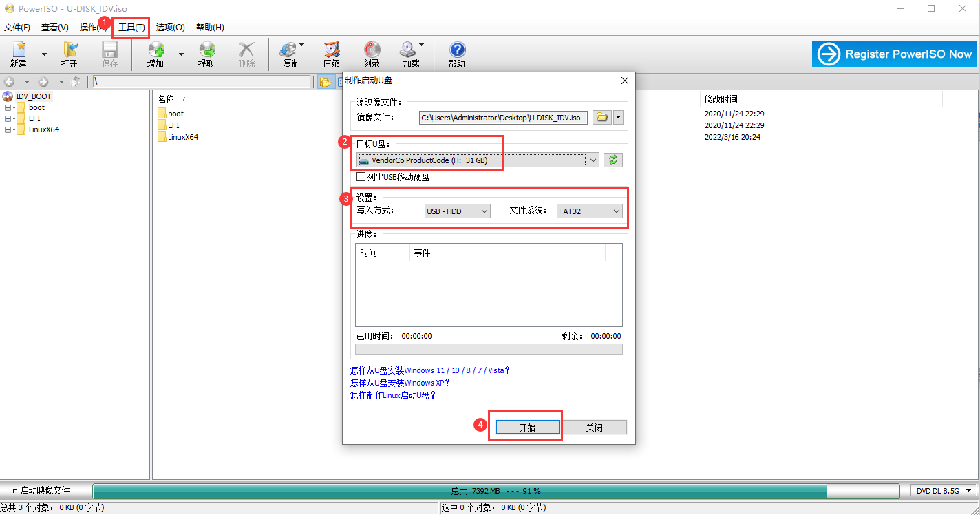The width and height of the screenshot is (980, 515).
Task: Open the 写入方式 USB-HDD dropdown
Action: (457, 211)
